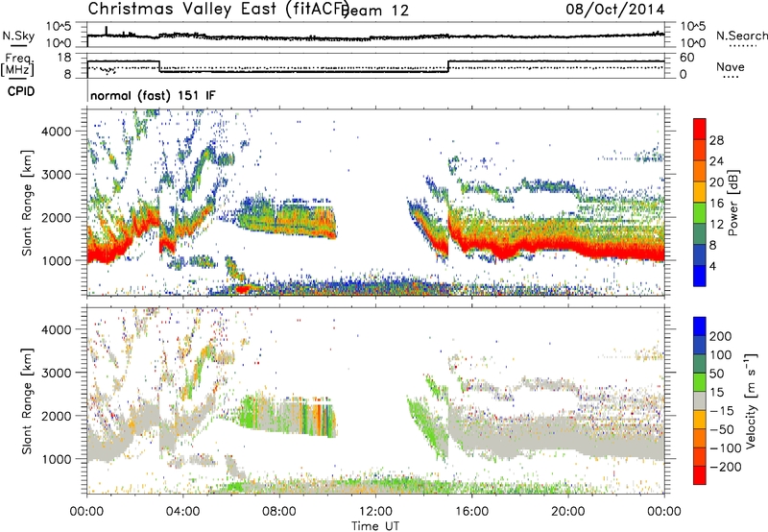Viewport: 768px width, 532px height.
Task: Click the '16:00' time tick label
Action: point(471,512)
